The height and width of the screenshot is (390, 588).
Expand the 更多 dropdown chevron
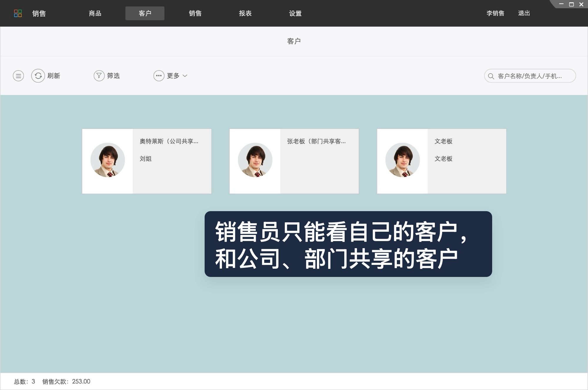pyautogui.click(x=185, y=76)
